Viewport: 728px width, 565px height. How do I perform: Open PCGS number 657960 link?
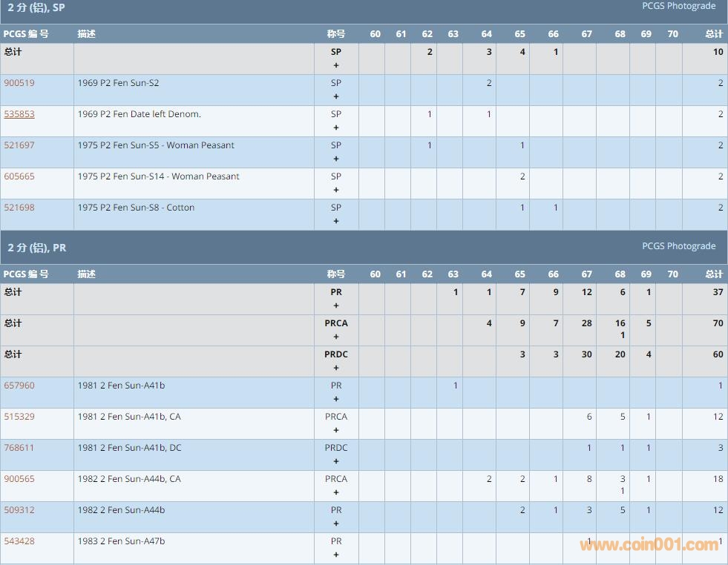point(19,386)
